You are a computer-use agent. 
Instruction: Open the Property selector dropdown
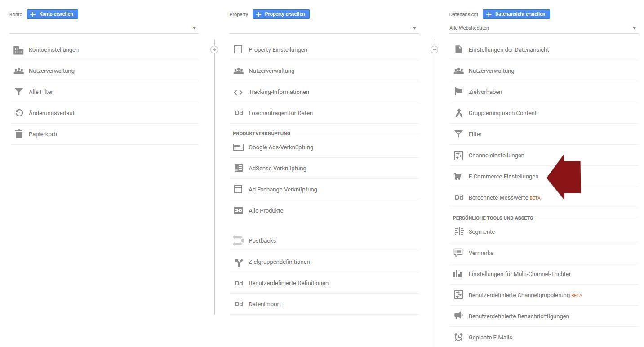(x=414, y=28)
